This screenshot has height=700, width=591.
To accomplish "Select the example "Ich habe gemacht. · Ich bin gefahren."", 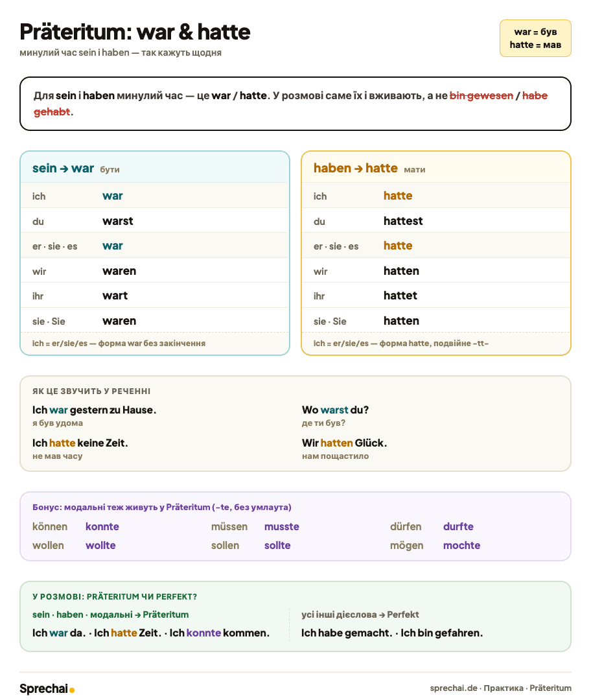I will coord(392,633).
